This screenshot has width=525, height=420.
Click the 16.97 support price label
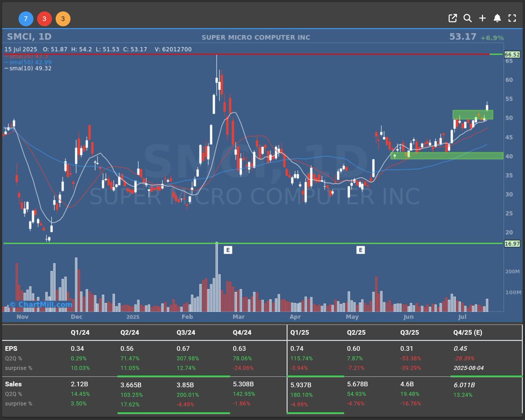512,244
